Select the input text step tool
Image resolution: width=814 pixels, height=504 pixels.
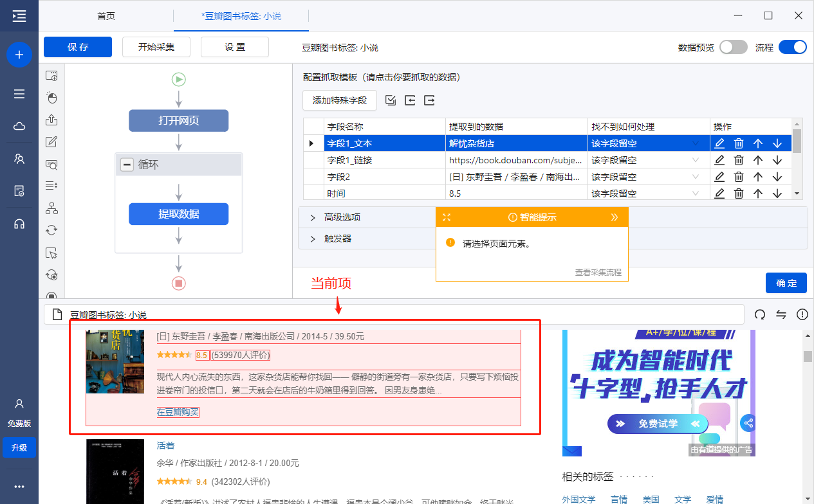[51, 142]
